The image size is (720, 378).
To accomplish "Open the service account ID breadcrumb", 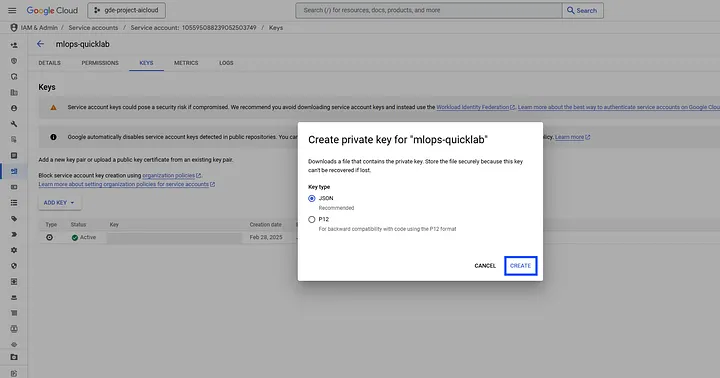I will click(x=193, y=28).
